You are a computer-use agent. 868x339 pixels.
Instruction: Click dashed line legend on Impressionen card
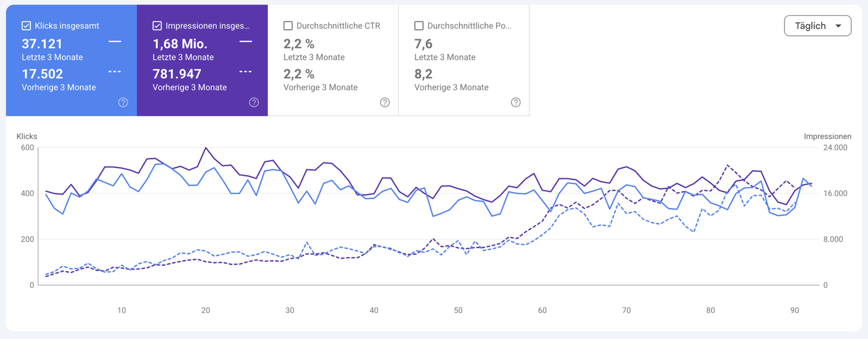246,72
